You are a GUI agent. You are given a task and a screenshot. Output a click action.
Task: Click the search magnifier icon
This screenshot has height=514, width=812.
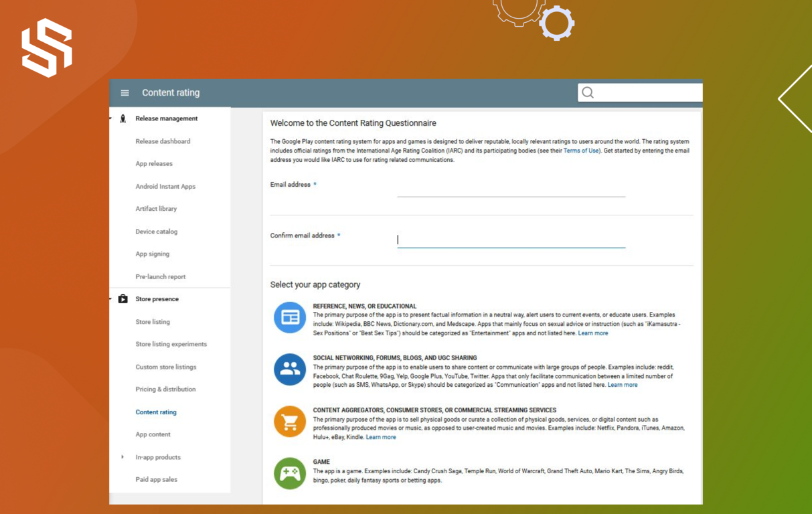click(x=588, y=92)
